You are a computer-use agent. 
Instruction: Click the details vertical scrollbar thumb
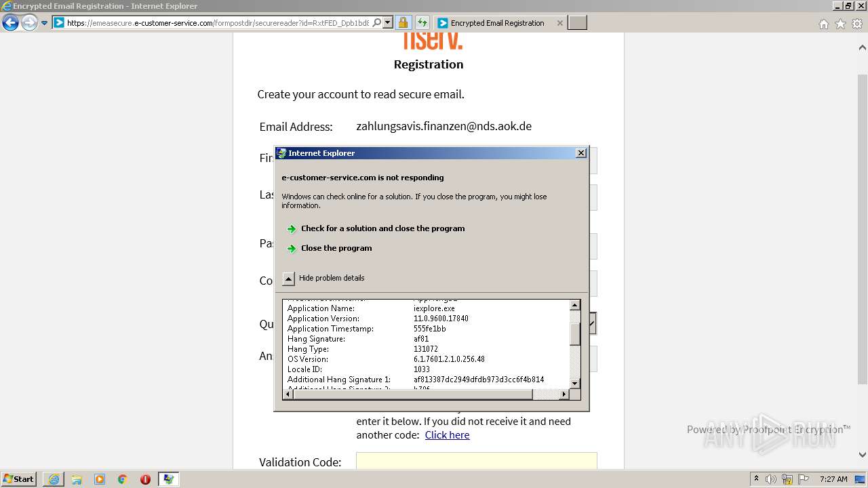point(575,334)
